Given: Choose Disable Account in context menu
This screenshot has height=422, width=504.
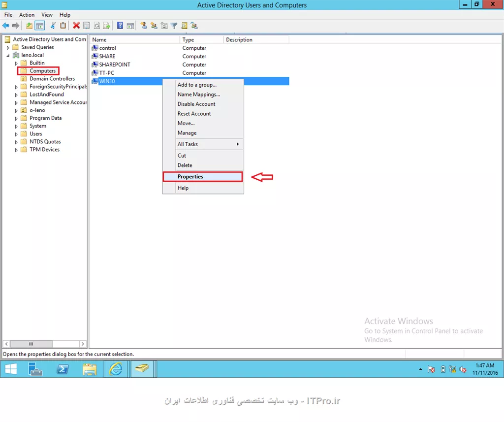Looking at the screenshot, I should pos(203,104).
